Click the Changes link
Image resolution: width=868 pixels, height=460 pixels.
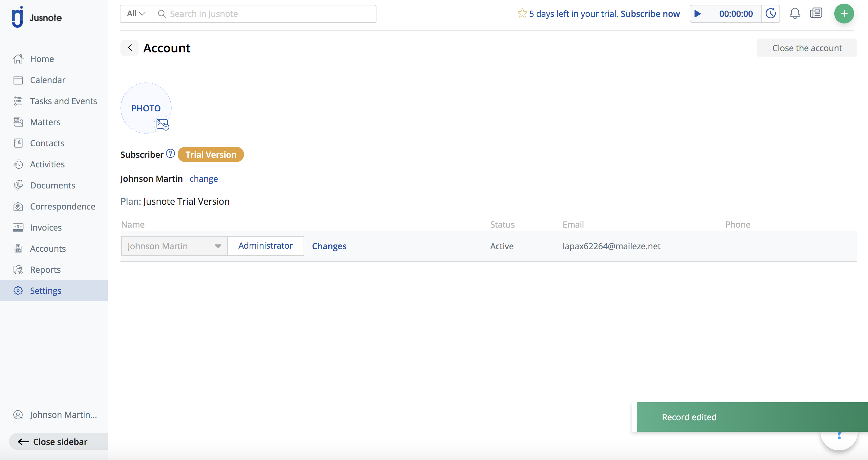click(329, 246)
